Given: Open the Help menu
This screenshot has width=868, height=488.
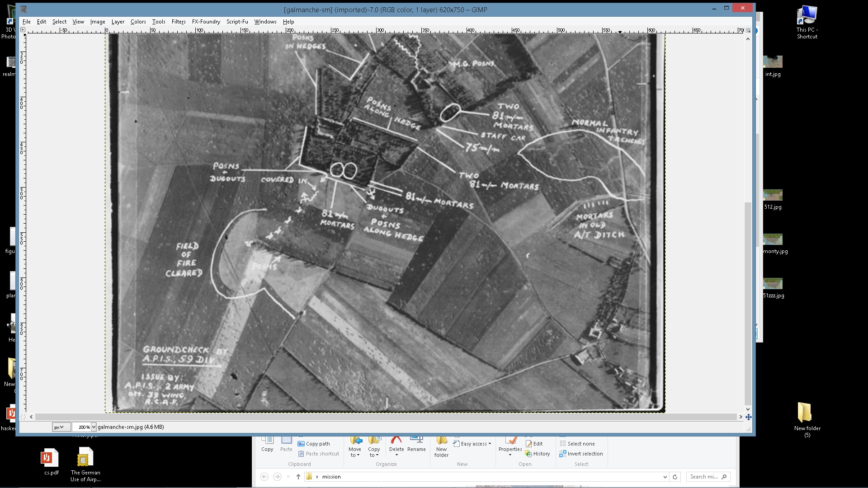Looking at the screenshot, I should 288,22.
